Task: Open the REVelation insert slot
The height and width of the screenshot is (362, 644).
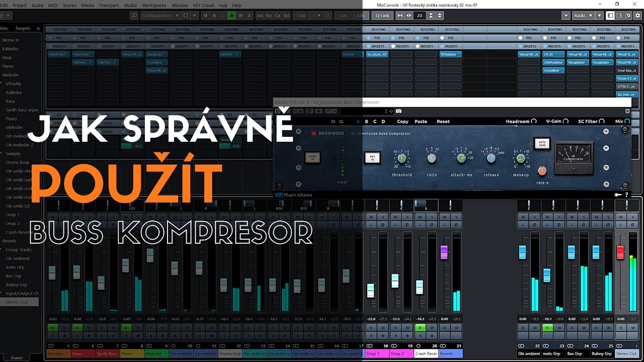Action: coord(450,54)
